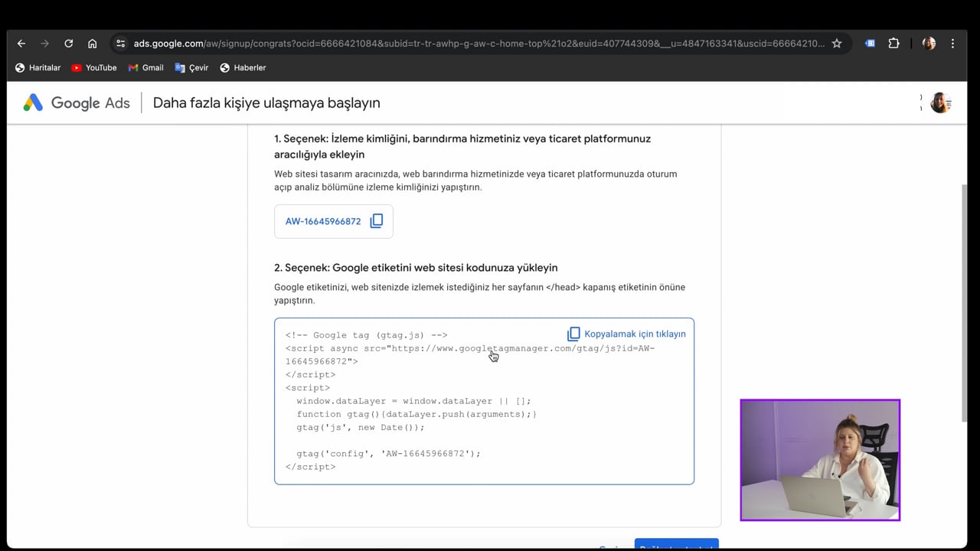980x551 pixels.
Task: Copy the AW-16645966872 tracking ID
Action: 334,221
